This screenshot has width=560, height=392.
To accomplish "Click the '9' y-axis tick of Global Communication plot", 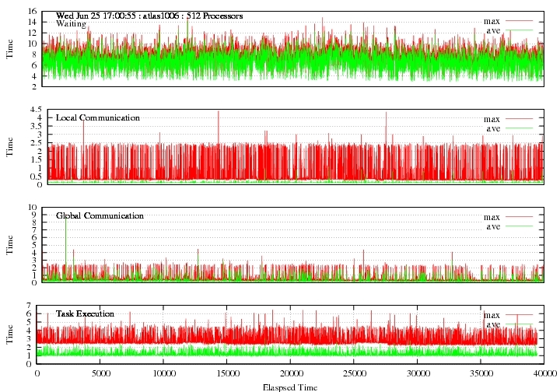I will point(34,215).
